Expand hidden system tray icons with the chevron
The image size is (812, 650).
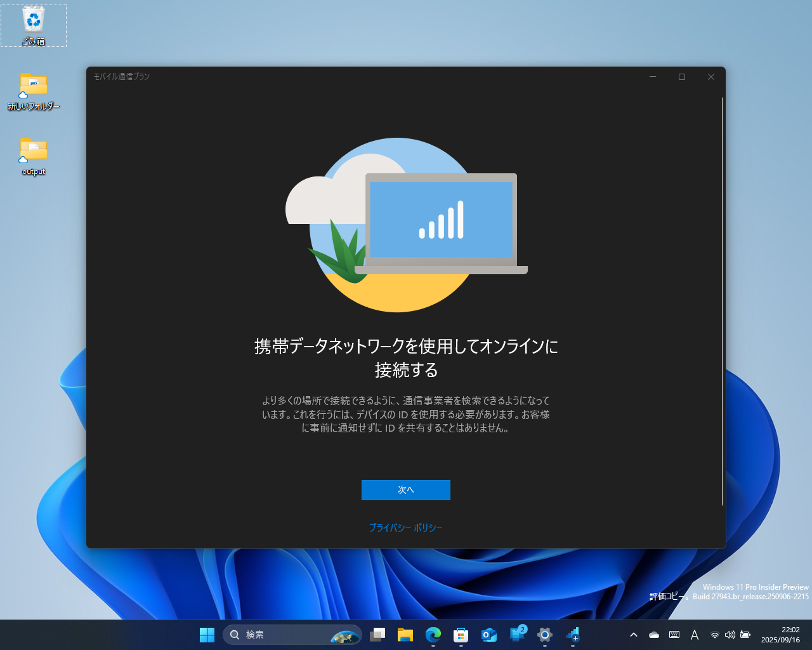point(634,635)
